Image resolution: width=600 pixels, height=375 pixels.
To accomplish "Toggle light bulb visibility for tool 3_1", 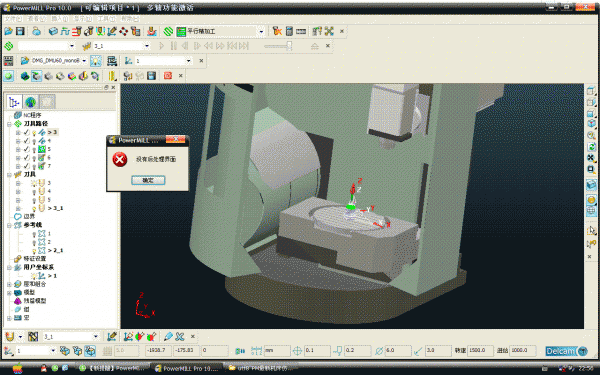I will 34,209.
